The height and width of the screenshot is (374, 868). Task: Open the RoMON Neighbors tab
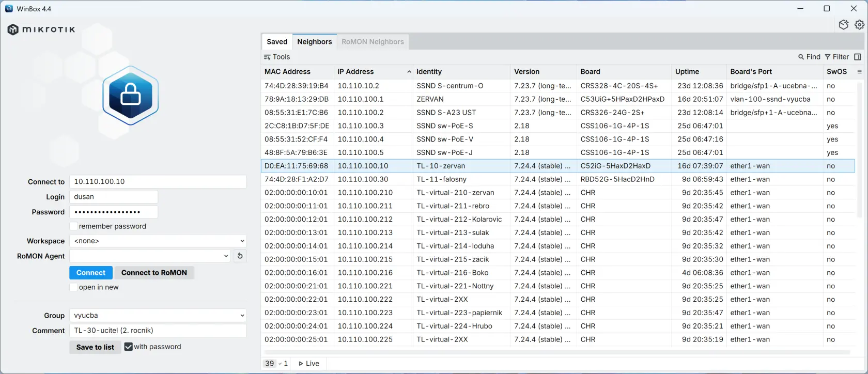tap(373, 42)
